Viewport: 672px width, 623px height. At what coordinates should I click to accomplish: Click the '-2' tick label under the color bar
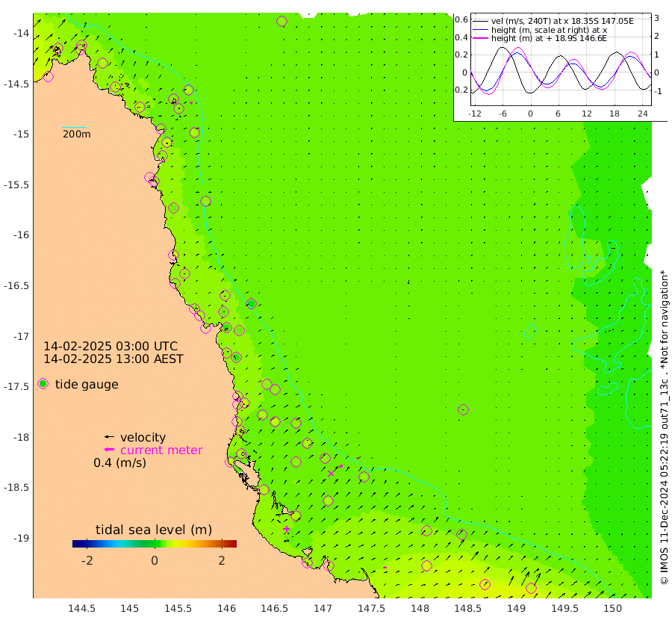87,560
